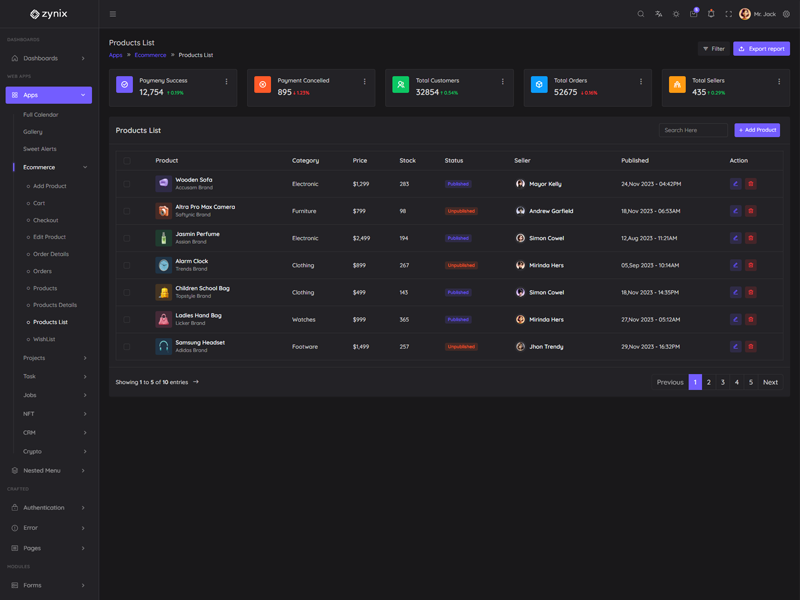Expand the Projects sidebar section
This screenshot has height=600, width=800.
coord(48,358)
